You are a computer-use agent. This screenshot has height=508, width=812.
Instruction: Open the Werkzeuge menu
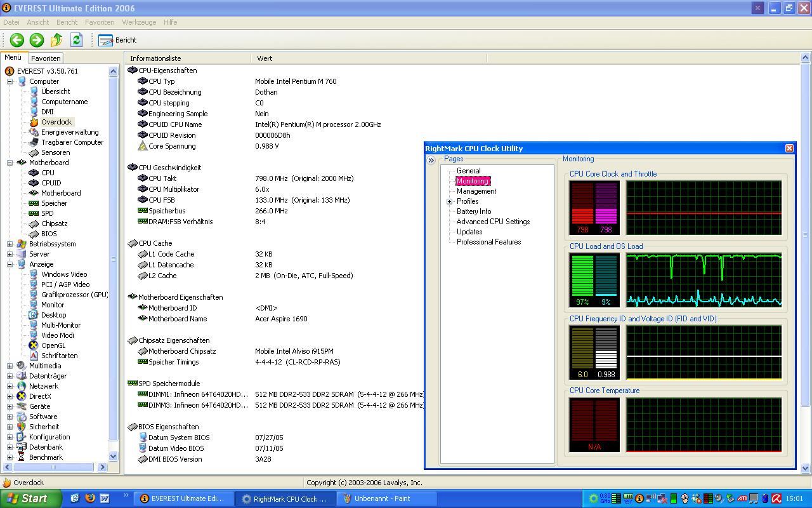click(x=139, y=22)
